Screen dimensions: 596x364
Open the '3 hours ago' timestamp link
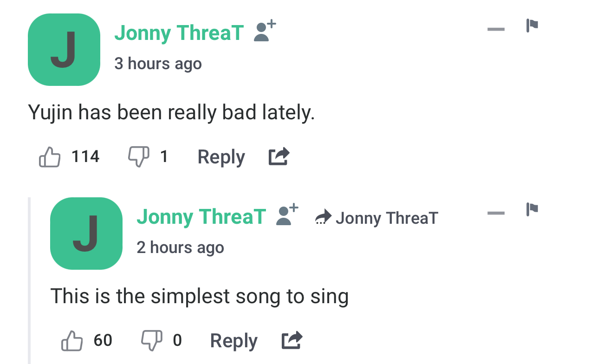[158, 64]
